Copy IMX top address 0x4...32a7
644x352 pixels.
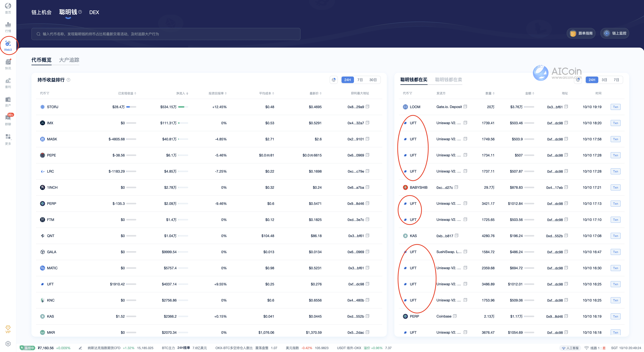pos(367,123)
